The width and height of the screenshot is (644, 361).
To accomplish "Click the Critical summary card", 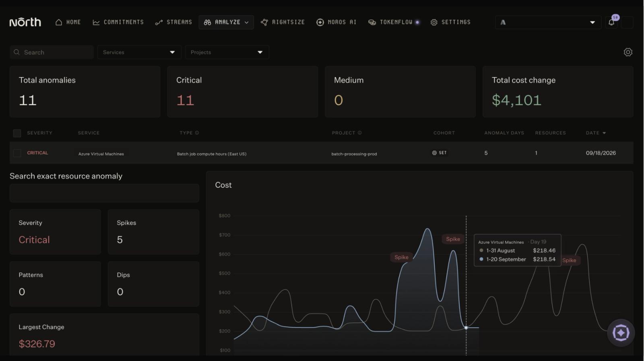I will coord(243,92).
